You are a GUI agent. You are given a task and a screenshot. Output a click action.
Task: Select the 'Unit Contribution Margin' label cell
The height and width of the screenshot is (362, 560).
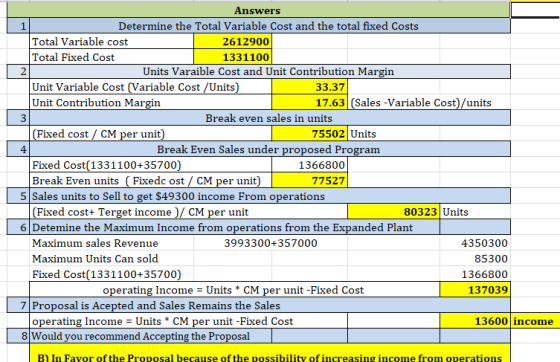pos(151,102)
